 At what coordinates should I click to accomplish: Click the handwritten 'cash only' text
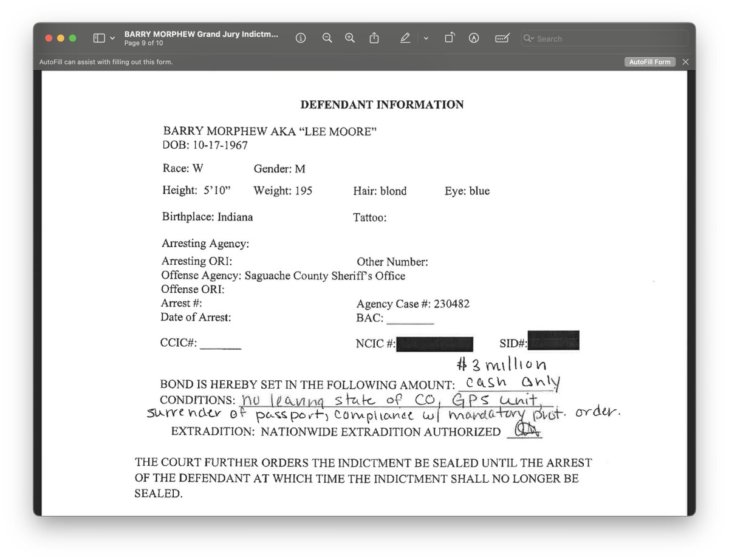[512, 383]
